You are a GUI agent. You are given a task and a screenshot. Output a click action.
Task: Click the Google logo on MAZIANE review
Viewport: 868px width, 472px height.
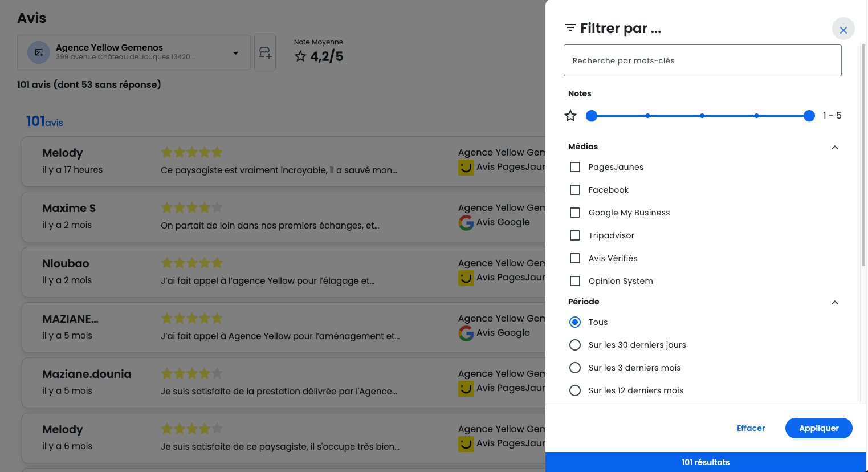(466, 333)
